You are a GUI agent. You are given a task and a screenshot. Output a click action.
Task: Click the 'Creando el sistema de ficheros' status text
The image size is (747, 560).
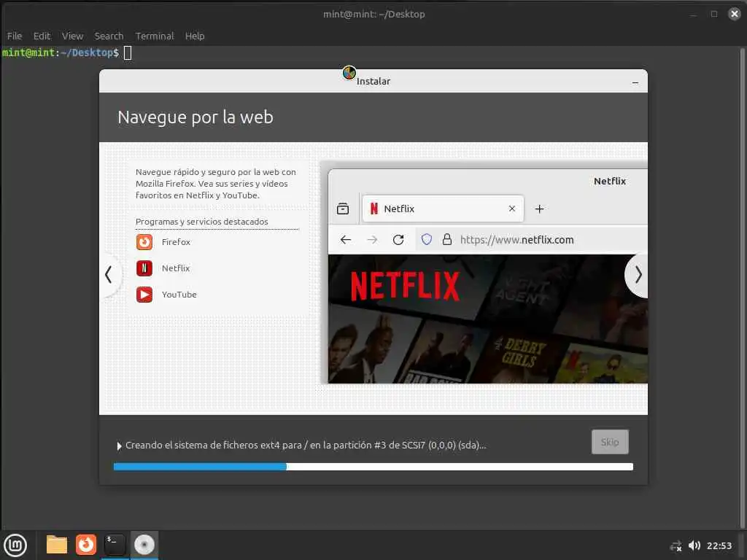coord(306,446)
